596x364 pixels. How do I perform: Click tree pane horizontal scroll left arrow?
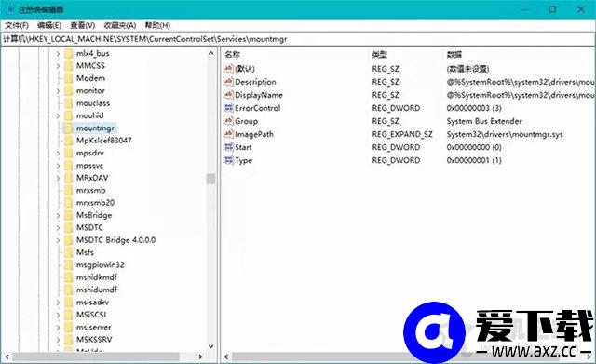pyautogui.click(x=7, y=357)
